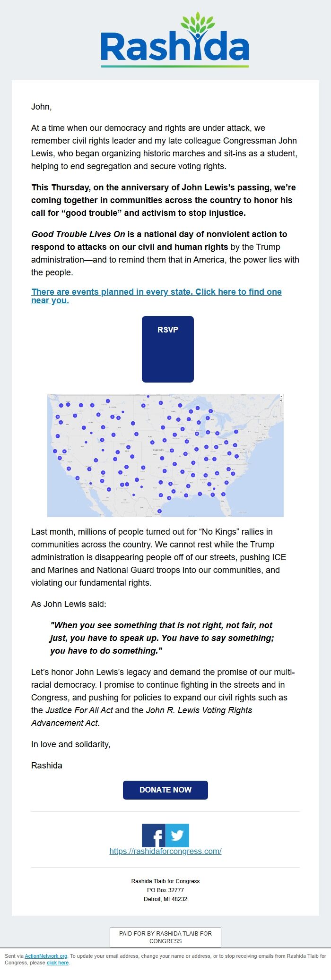The image size is (331, 980).
Task: Click the PO Box 32777 address line
Action: coord(165,890)
